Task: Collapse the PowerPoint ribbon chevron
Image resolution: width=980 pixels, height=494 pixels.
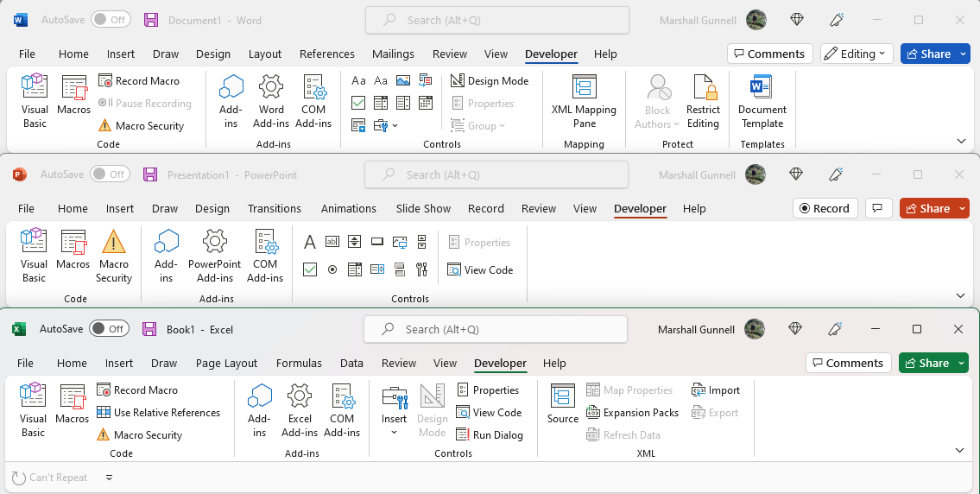Action: 961,295
